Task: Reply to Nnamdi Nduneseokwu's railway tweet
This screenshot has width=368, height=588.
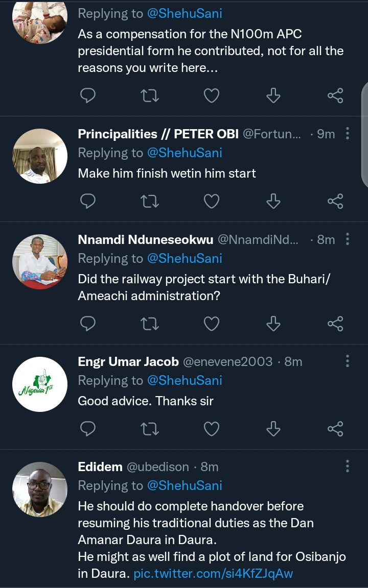Action: click(x=88, y=324)
